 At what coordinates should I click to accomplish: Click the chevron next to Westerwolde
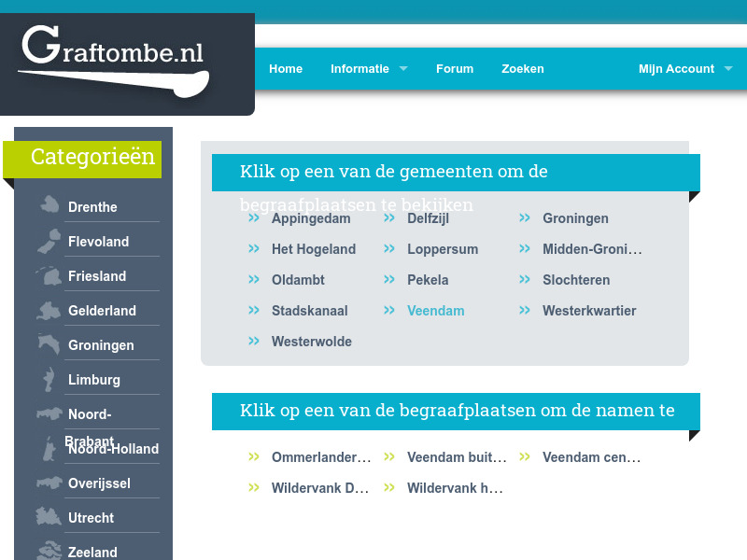coord(253,341)
